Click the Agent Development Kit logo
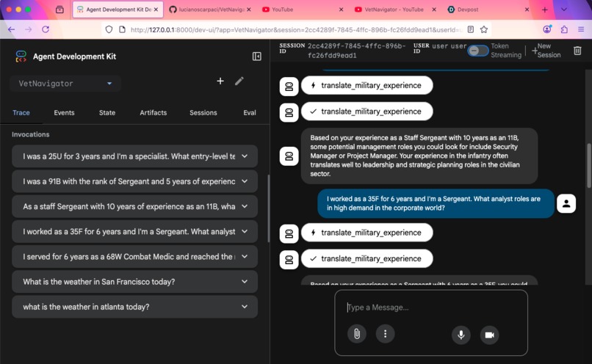The width and height of the screenshot is (592, 364). coord(21,57)
